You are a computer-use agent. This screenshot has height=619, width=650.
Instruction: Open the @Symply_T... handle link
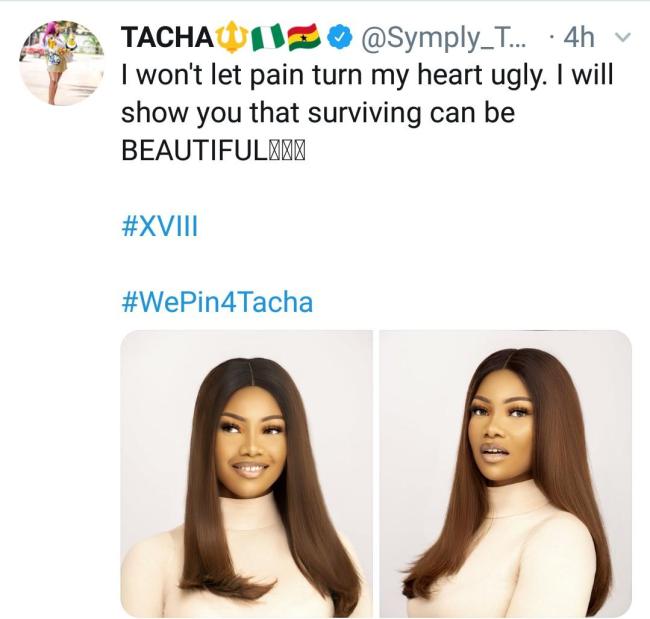pyautogui.click(x=440, y=39)
